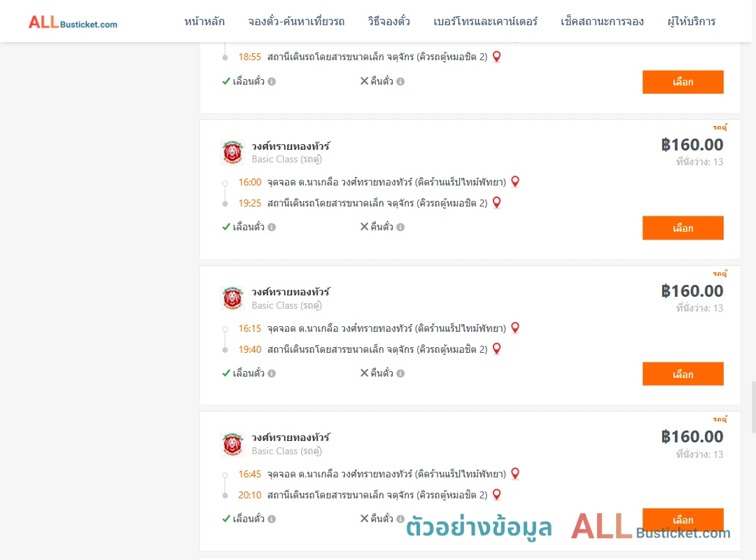This screenshot has height=560, width=756.
Task: Click วงศ์ทรายทองทัวร์ operator name in 16:15 card
Action: coord(290,291)
